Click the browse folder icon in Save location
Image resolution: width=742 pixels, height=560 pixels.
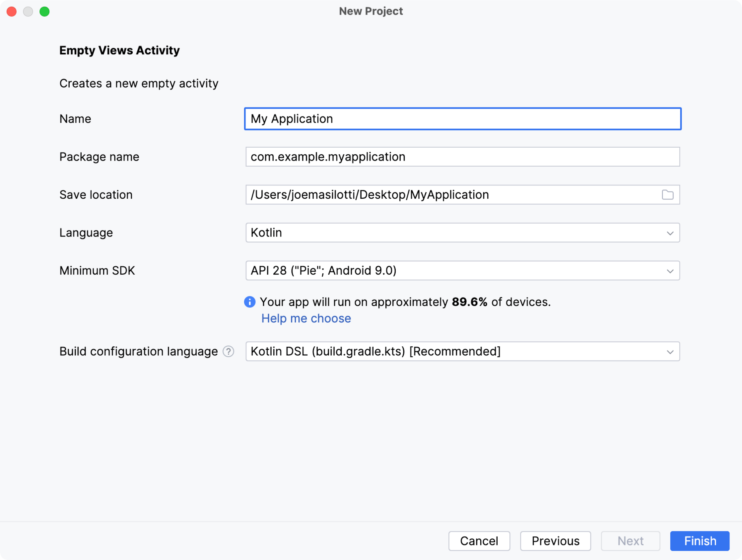667,195
